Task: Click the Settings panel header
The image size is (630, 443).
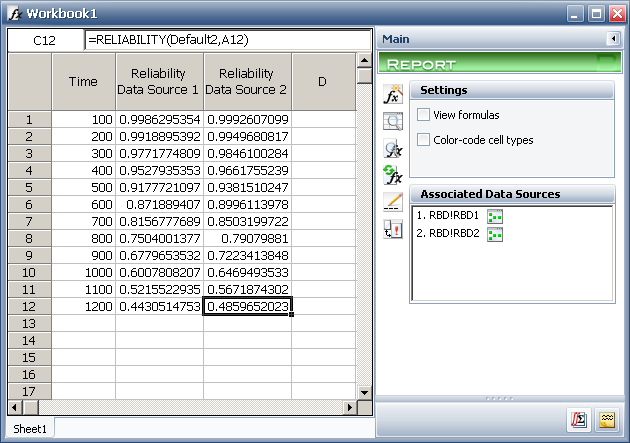Action: tap(512, 90)
